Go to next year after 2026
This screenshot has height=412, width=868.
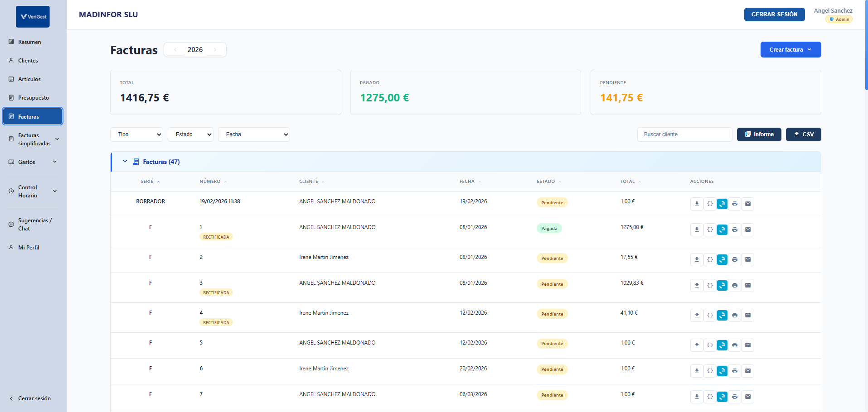pyautogui.click(x=215, y=50)
